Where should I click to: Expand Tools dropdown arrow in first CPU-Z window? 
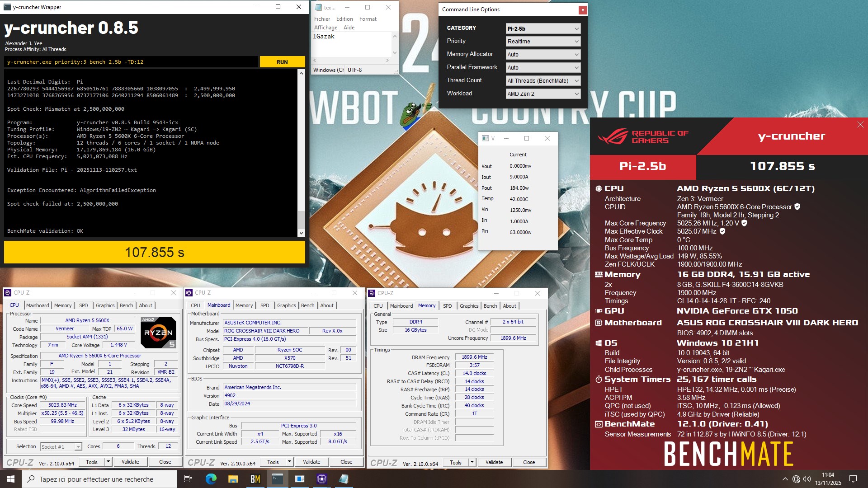108,462
